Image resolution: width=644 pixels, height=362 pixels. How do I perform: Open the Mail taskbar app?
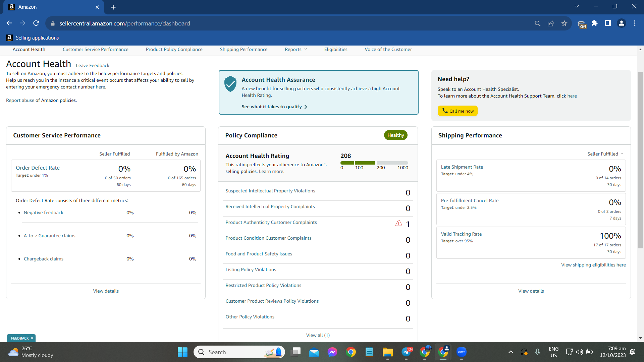(314, 352)
